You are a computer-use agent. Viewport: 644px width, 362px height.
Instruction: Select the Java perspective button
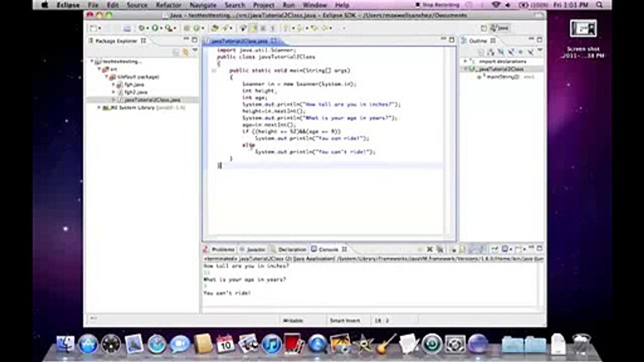tap(500, 28)
